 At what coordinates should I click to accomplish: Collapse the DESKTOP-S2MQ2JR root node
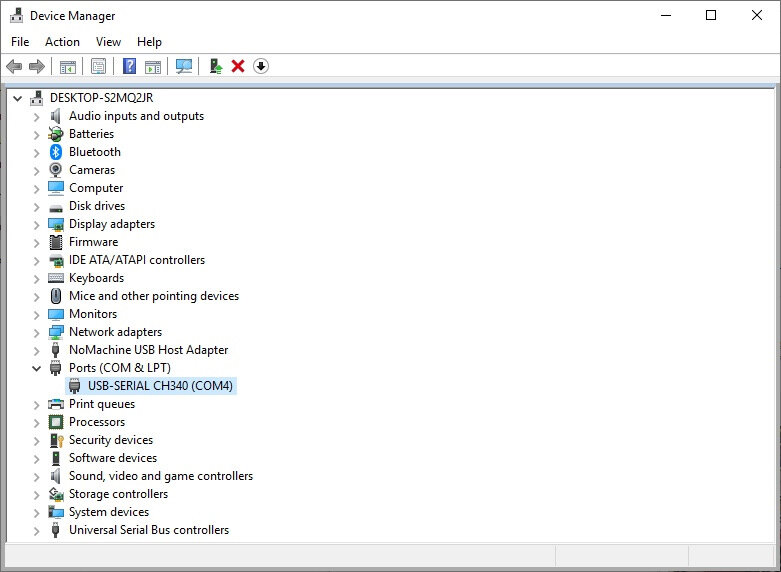18,98
